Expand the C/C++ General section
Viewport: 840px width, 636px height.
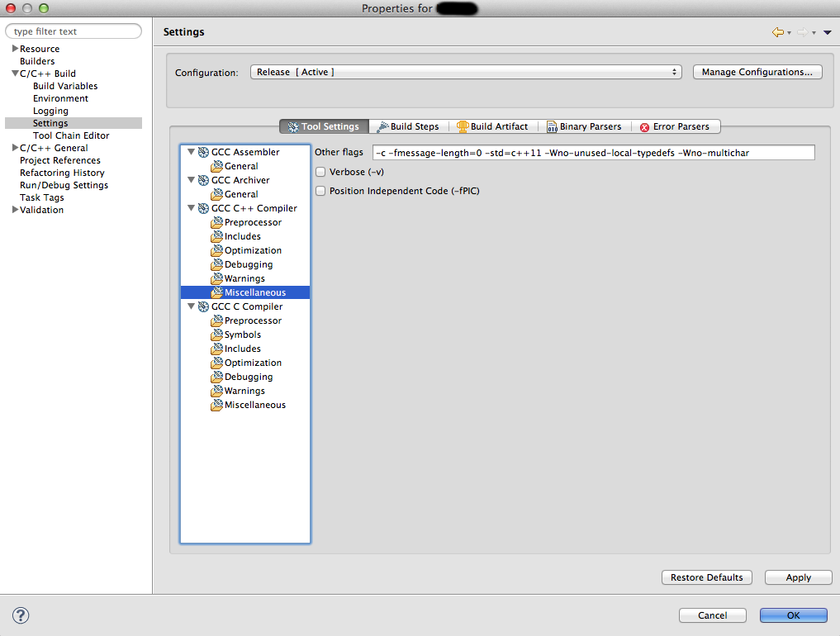point(15,148)
